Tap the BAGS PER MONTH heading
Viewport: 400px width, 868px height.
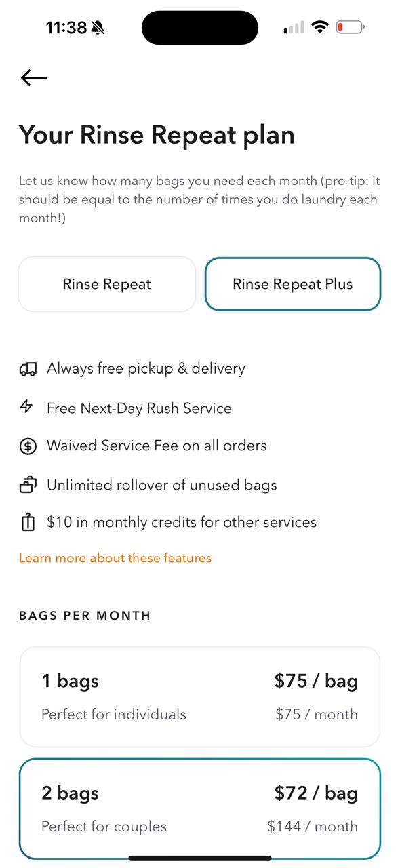point(85,616)
